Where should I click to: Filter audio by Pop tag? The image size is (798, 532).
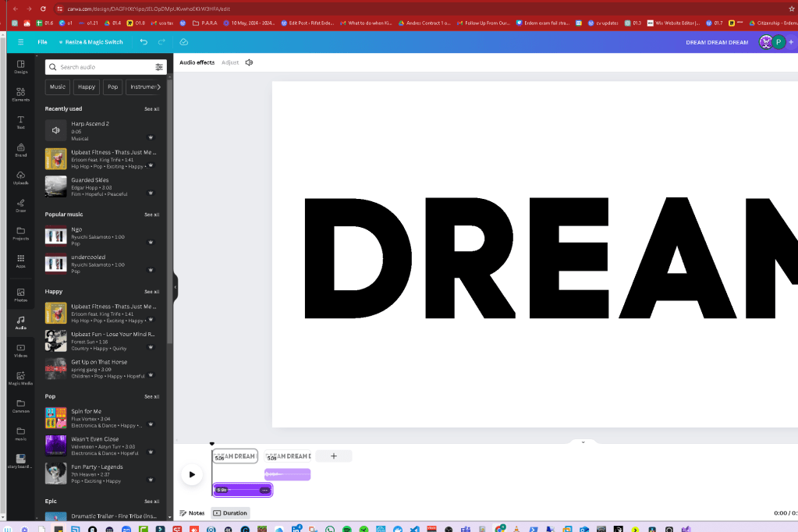112,87
